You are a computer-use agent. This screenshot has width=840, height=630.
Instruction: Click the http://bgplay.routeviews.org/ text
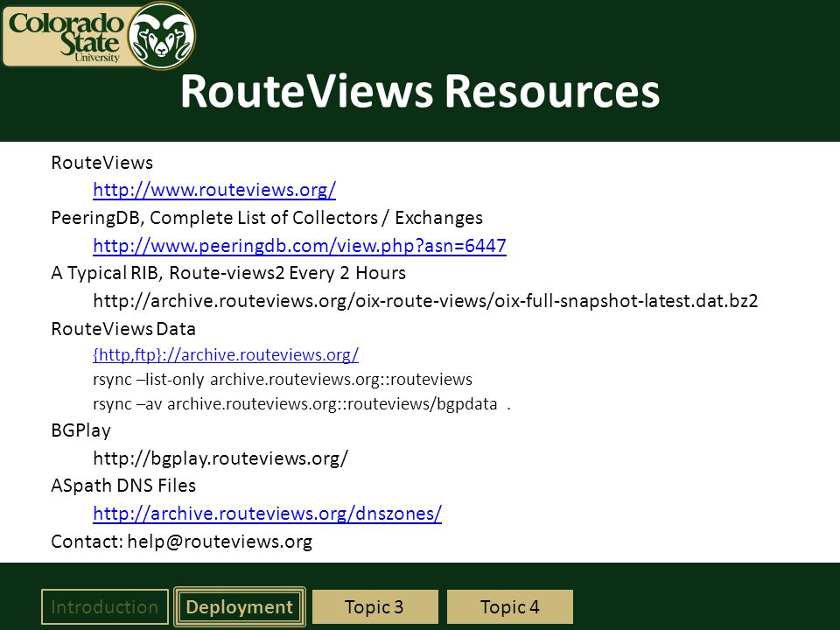220,458
